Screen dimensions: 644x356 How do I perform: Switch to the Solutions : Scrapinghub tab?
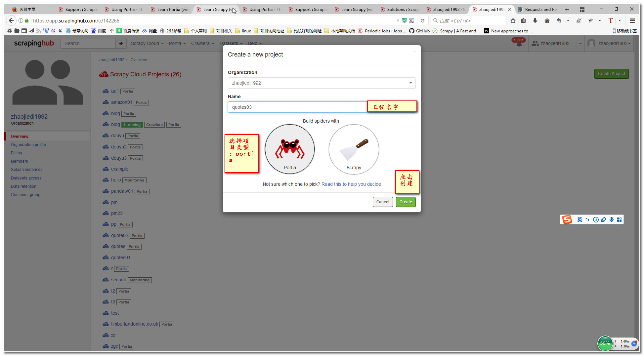[x=400, y=9]
